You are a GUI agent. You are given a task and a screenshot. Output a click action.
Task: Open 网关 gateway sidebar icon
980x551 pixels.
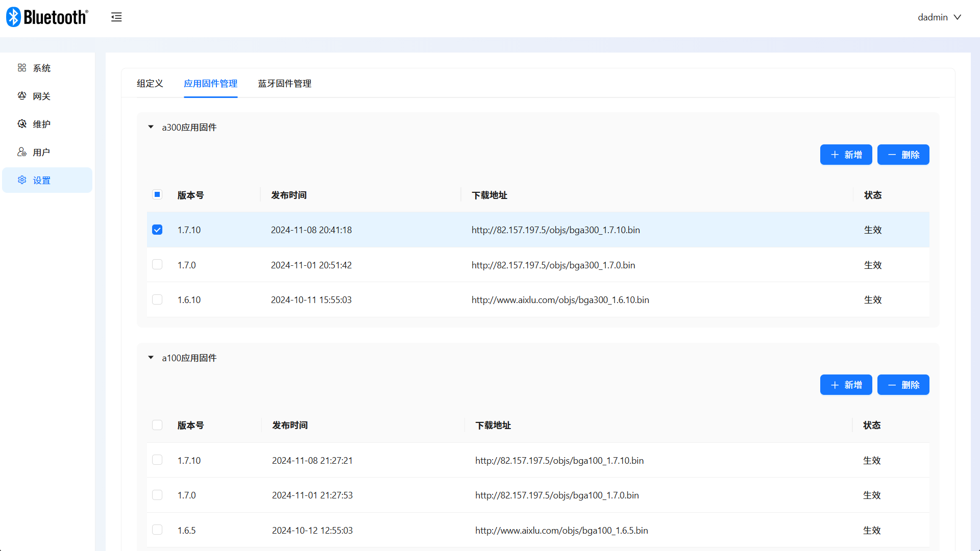22,96
